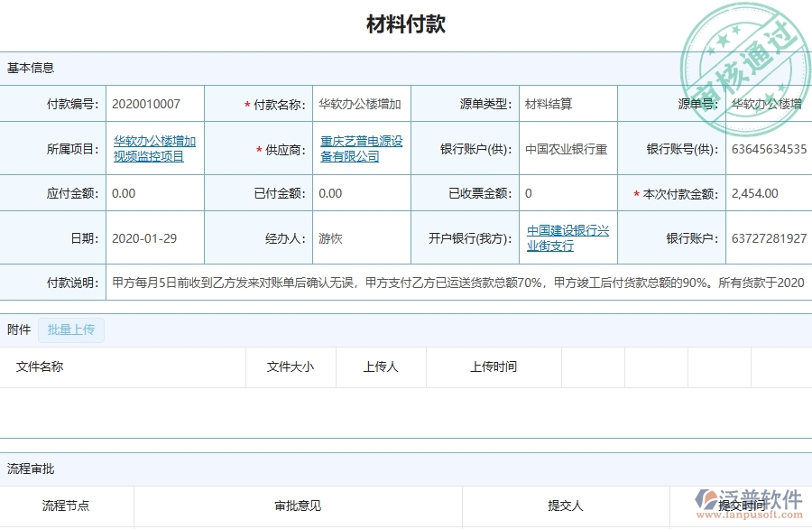Image resolution: width=812 pixels, height=529 pixels.
Task: Click the 批量上传 batch upload button
Action: [71, 329]
